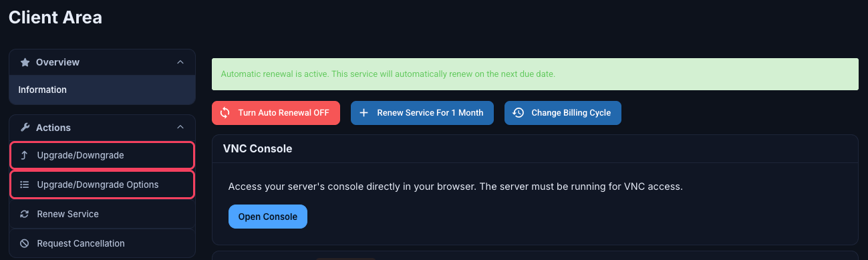Image resolution: width=868 pixels, height=260 pixels.
Task: Click the list icon for Upgrade/Downgrade Options
Action: coord(25,184)
